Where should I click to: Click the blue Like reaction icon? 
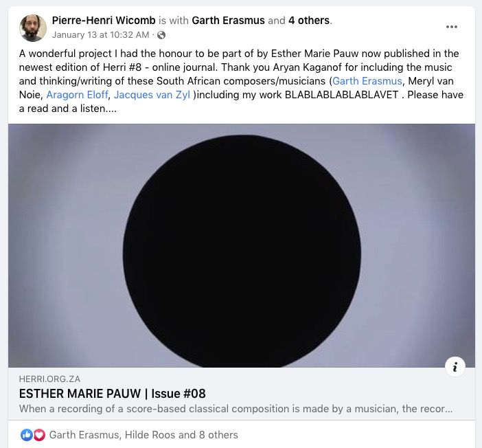(27, 434)
